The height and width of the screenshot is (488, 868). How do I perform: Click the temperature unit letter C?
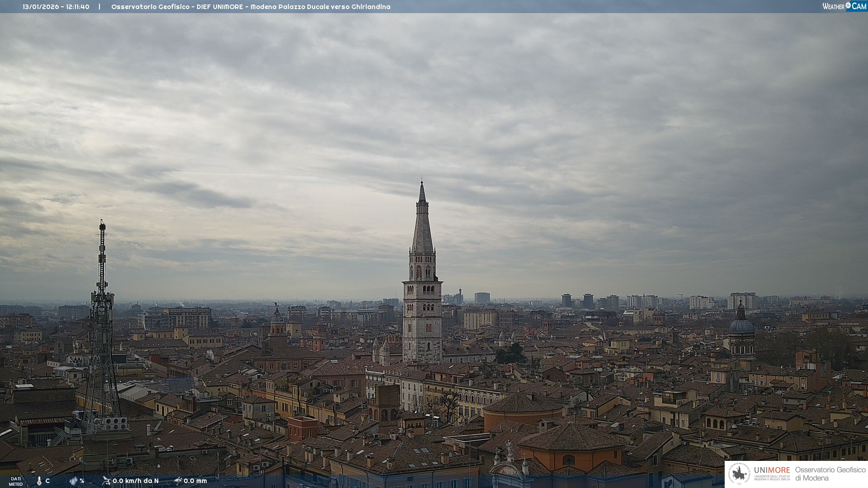[47, 481]
